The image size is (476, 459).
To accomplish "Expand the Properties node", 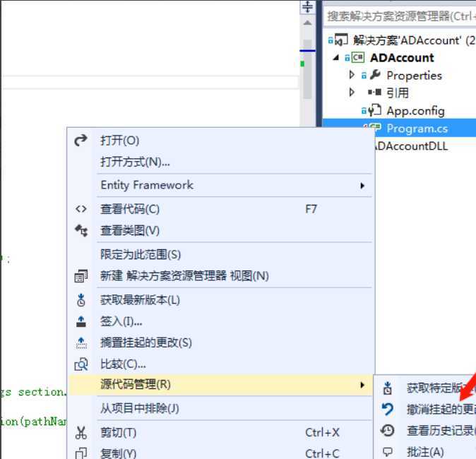I will click(352, 75).
